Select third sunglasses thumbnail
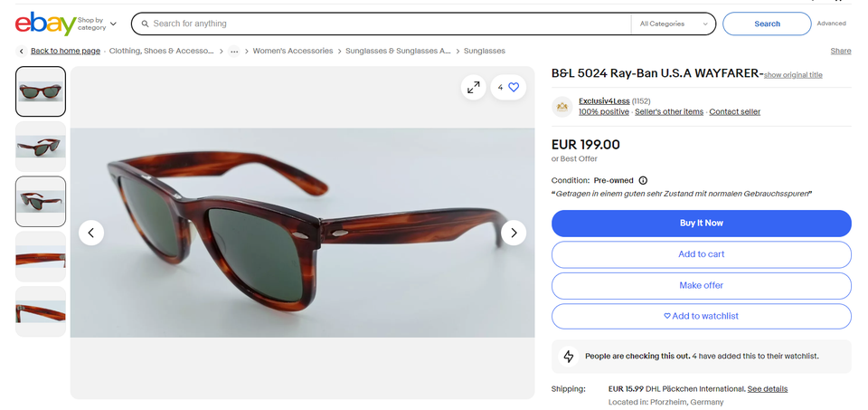868x410 pixels. click(41, 201)
